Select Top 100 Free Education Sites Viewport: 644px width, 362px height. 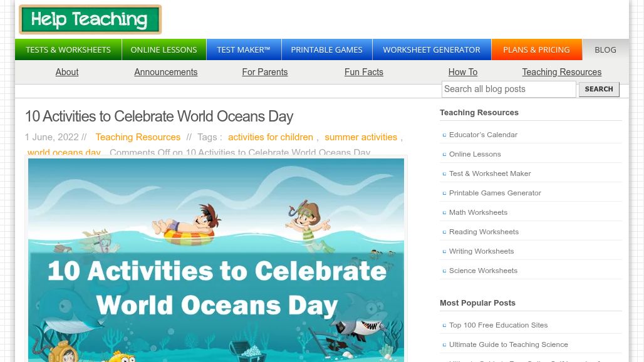click(498, 325)
